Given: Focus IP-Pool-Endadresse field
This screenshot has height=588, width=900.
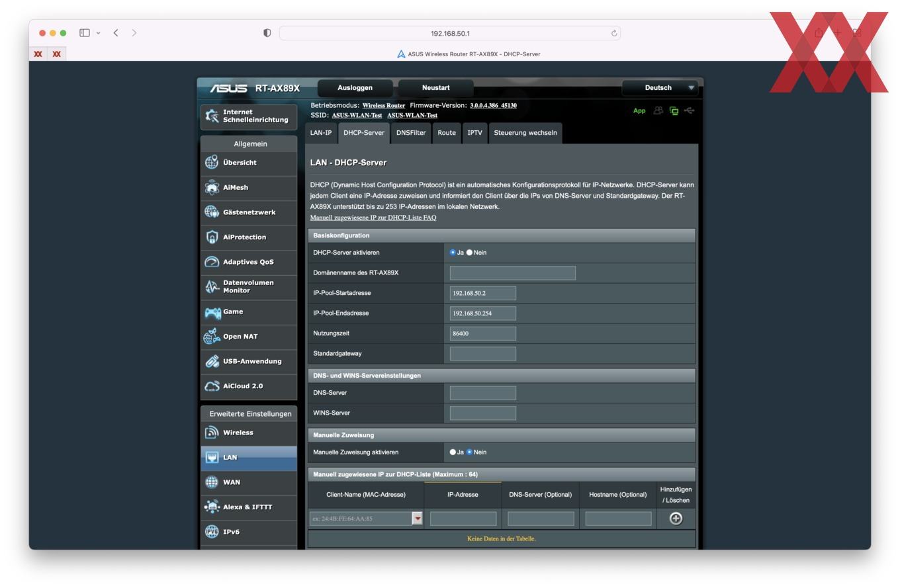Looking at the screenshot, I should pos(483,314).
